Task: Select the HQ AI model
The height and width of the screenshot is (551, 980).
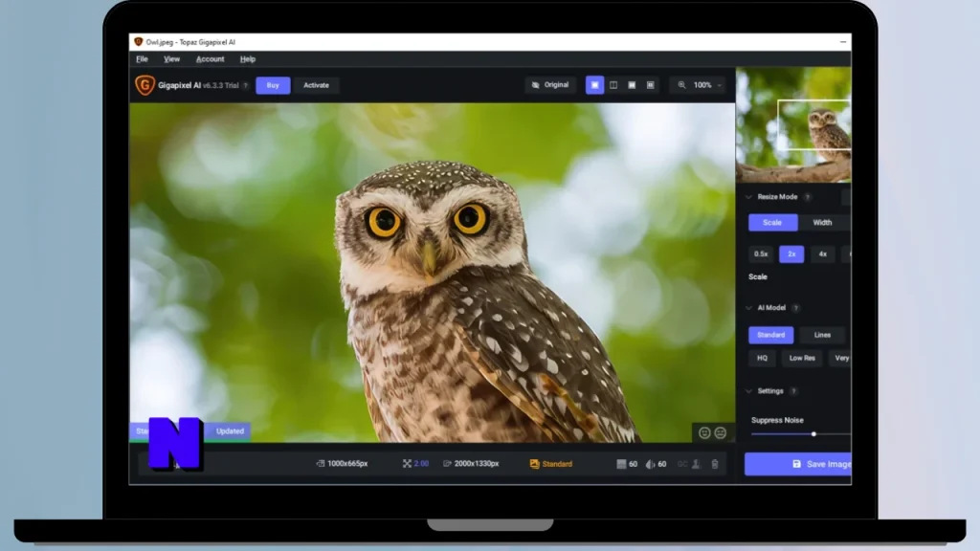Action: (762, 358)
